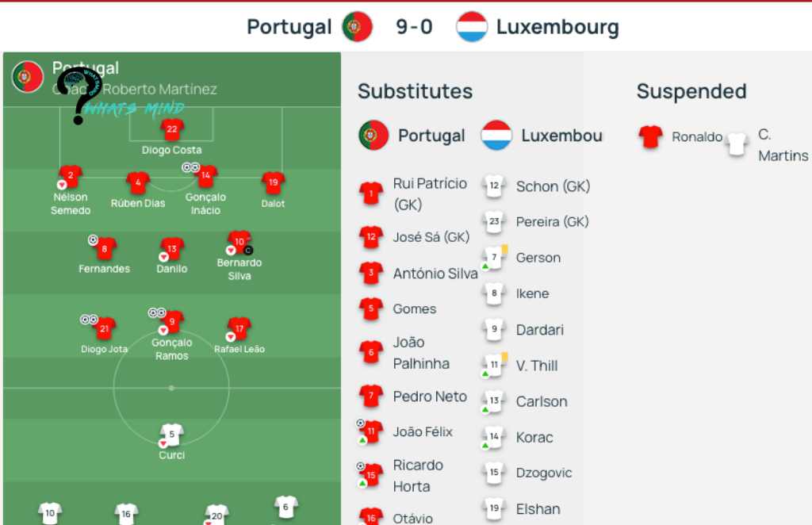This screenshot has width=812, height=525.
Task: Click Gonçalo Ramos's number 9 shirt
Action: (x=171, y=322)
